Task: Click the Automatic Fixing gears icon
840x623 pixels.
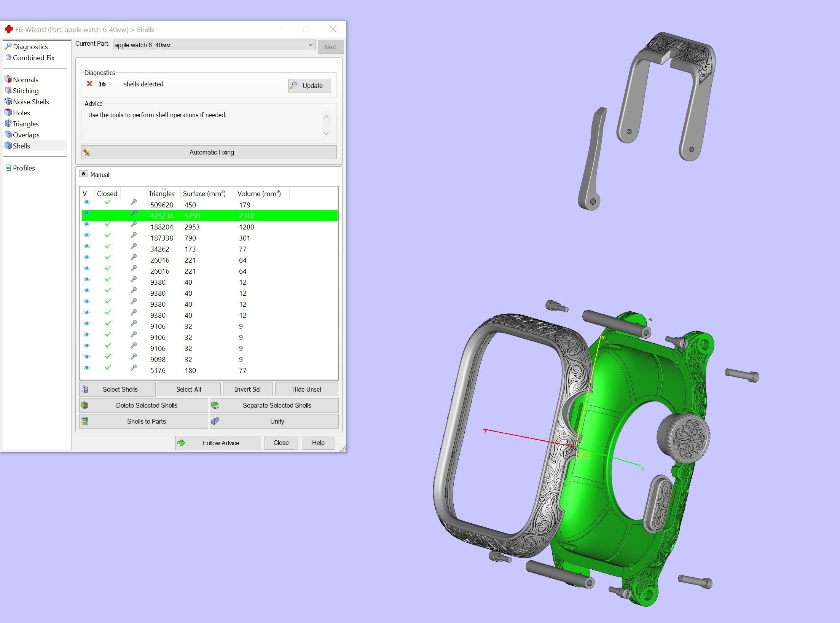Action: click(86, 152)
